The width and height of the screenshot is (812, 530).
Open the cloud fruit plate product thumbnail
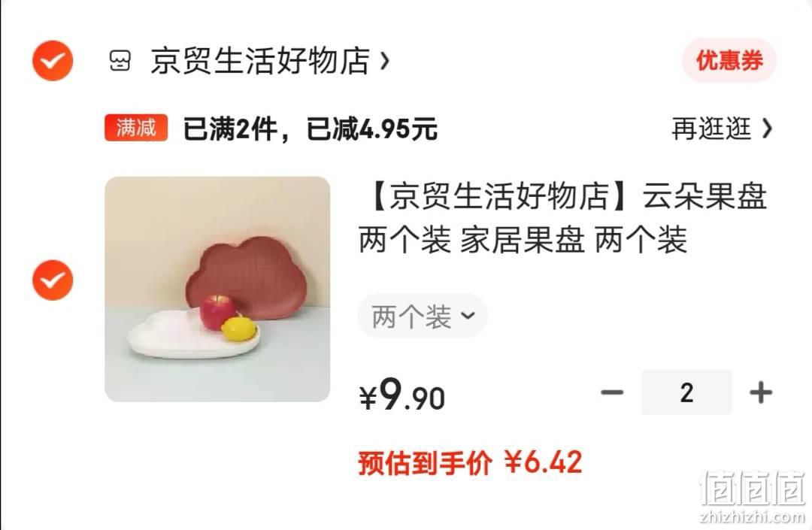click(217, 289)
